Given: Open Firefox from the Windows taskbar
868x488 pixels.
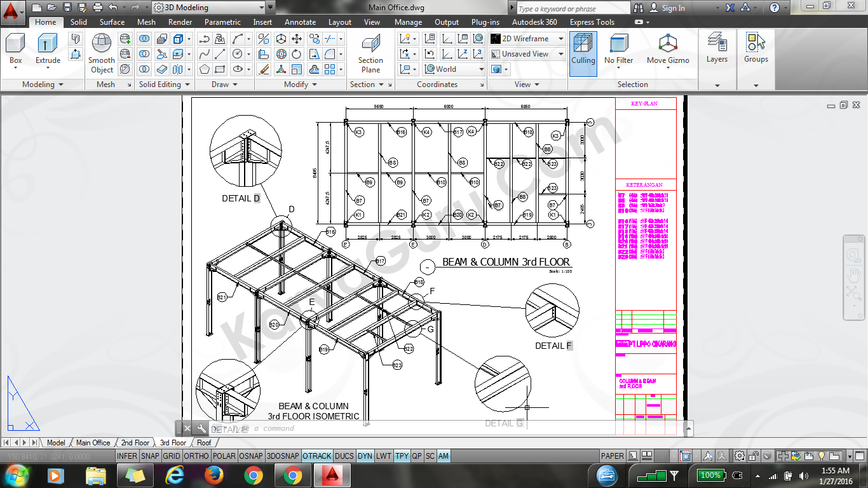Looking at the screenshot, I should pyautogui.click(x=214, y=475).
